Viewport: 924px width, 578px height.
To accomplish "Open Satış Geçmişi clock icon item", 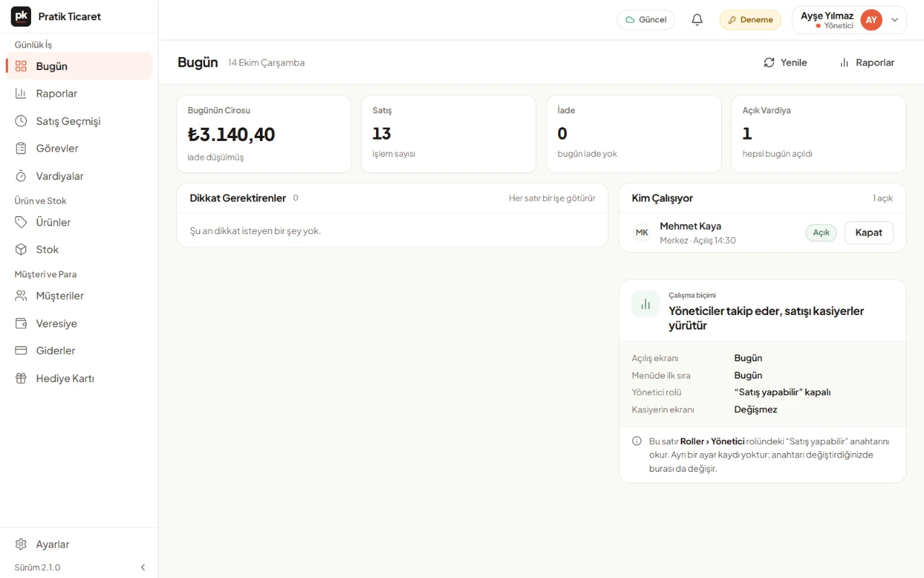I will pos(79,121).
